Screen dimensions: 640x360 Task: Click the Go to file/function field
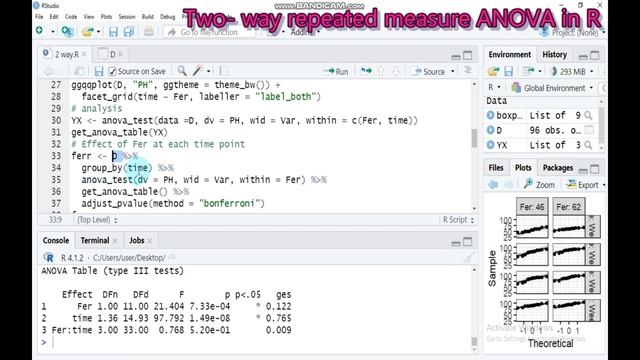pyautogui.click(x=209, y=32)
